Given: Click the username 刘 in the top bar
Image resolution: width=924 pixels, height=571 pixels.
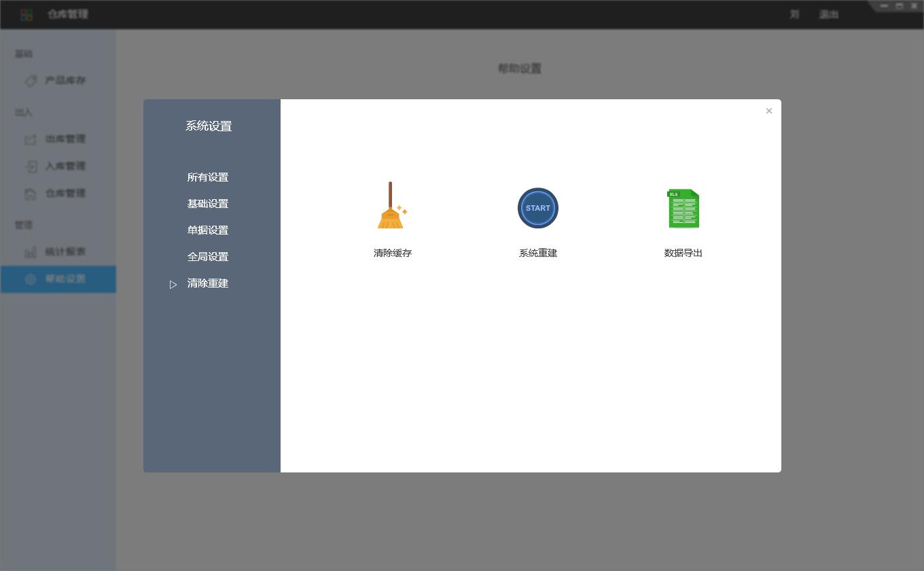Looking at the screenshot, I should point(794,14).
